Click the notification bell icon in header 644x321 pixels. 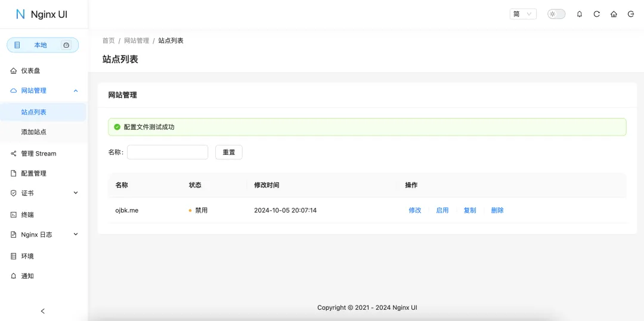(579, 14)
